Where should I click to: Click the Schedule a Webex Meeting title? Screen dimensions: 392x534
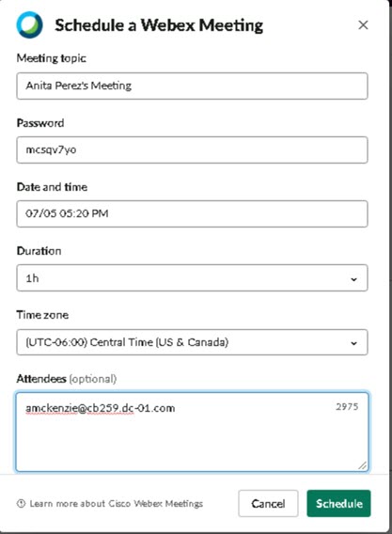[x=159, y=25]
